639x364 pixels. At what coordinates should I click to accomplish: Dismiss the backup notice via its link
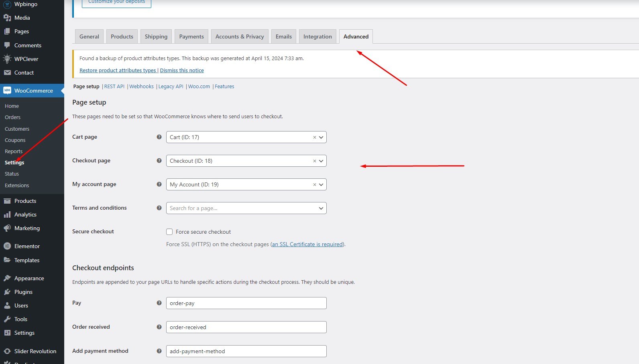pos(182,71)
